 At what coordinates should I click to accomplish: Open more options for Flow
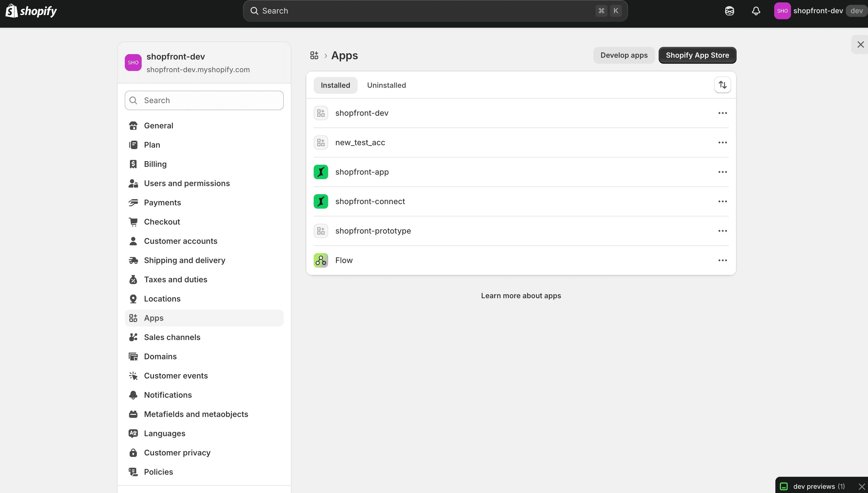pos(722,260)
